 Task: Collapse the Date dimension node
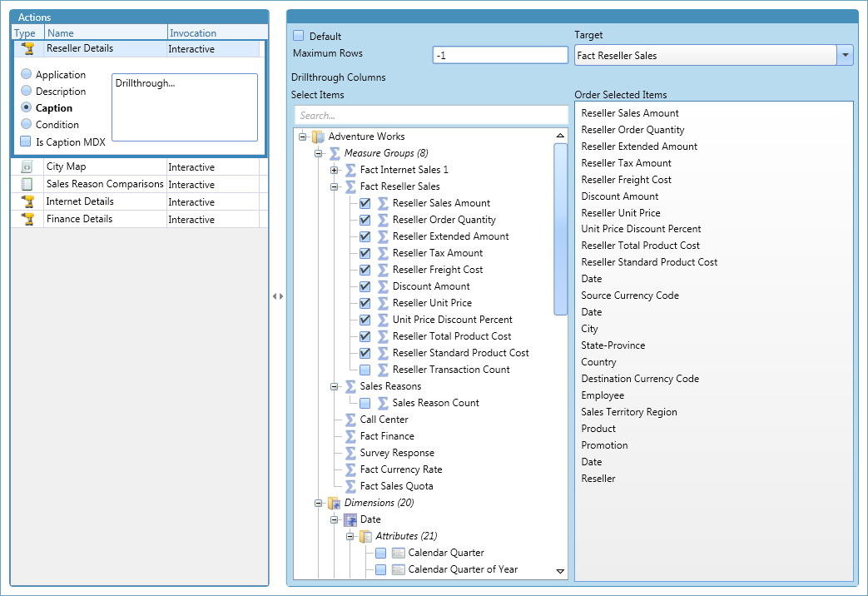[335, 519]
